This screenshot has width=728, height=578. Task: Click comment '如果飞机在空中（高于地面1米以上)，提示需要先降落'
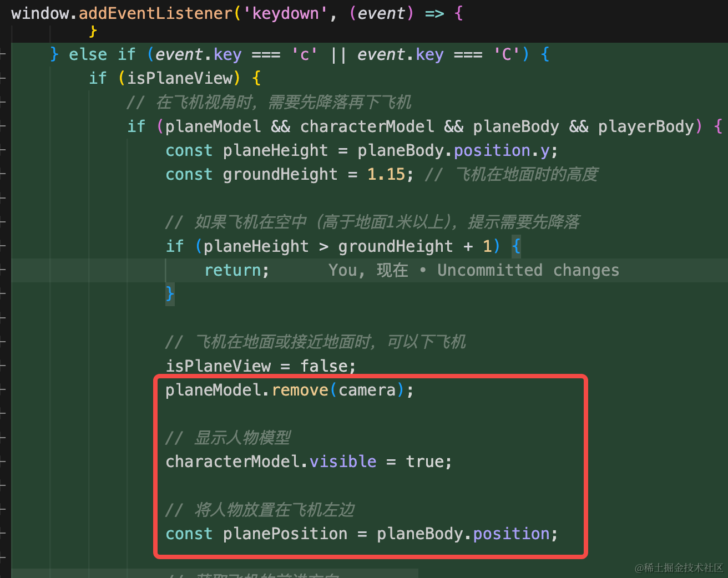tap(372, 222)
